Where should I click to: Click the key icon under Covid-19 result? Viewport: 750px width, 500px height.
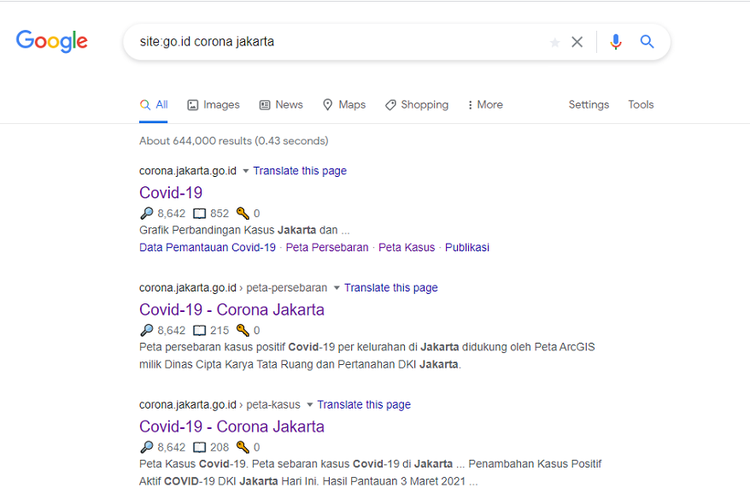point(242,213)
